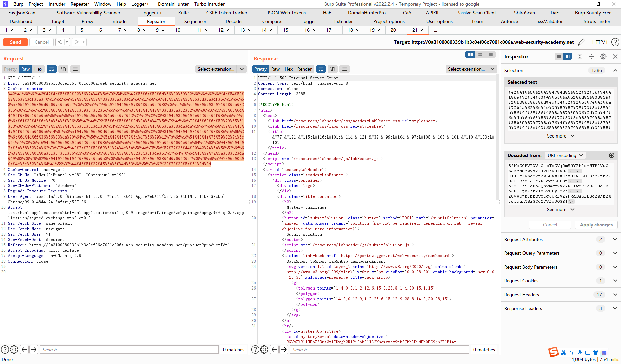Go to previous match in request search
Viewport: 621px width, 364px height.
click(x=24, y=350)
